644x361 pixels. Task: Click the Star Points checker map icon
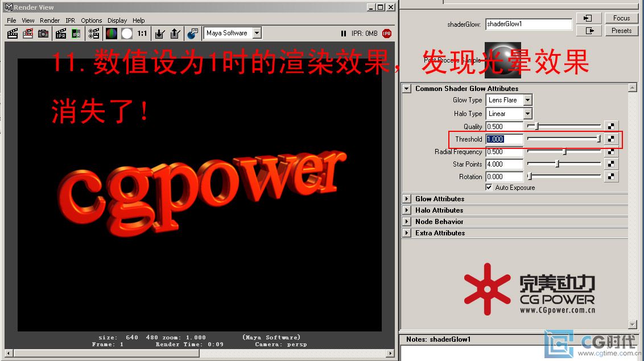point(611,164)
